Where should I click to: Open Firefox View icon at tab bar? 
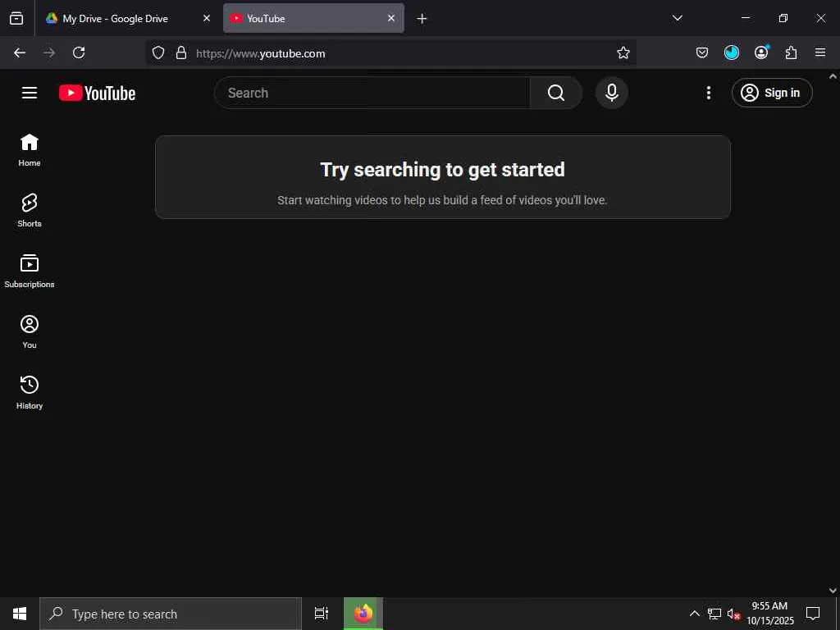[x=16, y=18]
